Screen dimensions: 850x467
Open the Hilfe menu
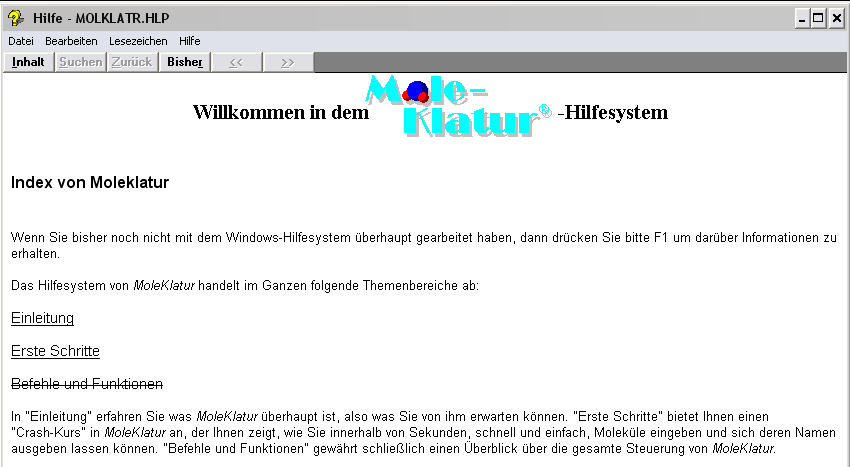(190, 41)
